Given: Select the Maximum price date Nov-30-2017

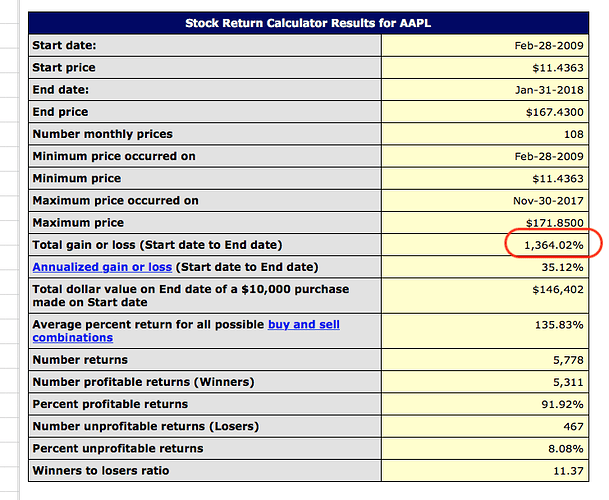Looking at the screenshot, I should (x=548, y=201).
